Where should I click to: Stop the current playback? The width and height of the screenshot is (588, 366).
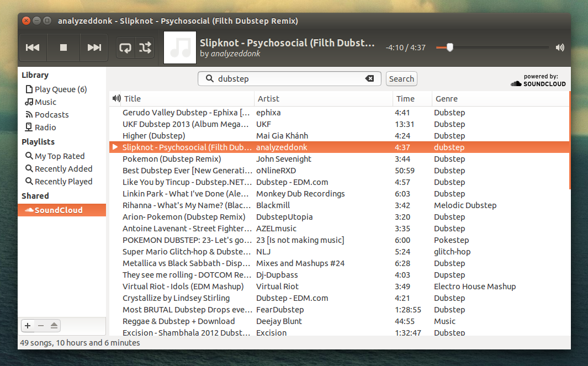coord(63,47)
